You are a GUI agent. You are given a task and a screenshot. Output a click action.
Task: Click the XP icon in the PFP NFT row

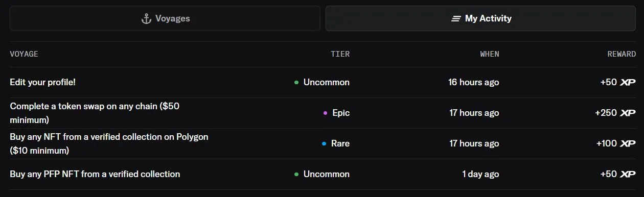coord(628,174)
